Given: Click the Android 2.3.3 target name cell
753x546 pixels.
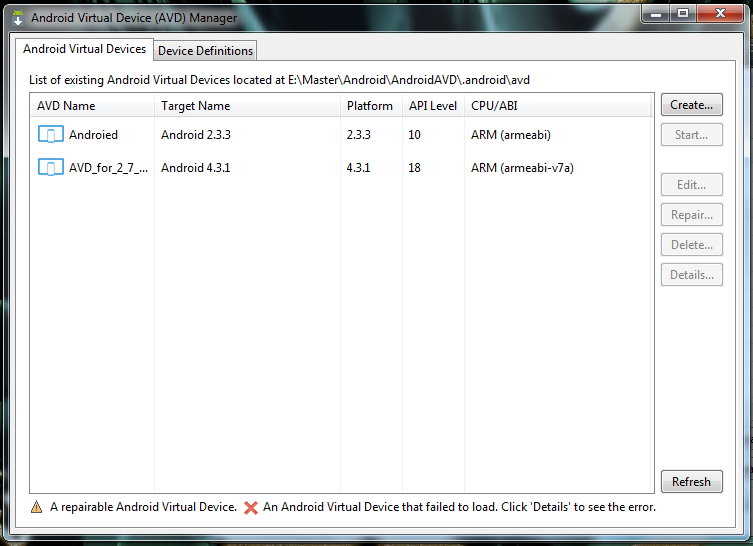Looking at the screenshot, I should (196, 135).
